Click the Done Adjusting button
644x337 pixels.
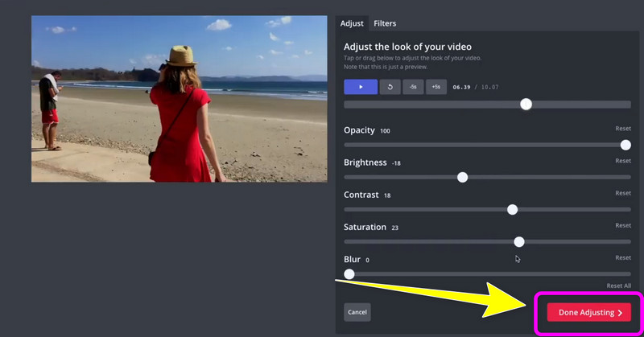tap(588, 312)
